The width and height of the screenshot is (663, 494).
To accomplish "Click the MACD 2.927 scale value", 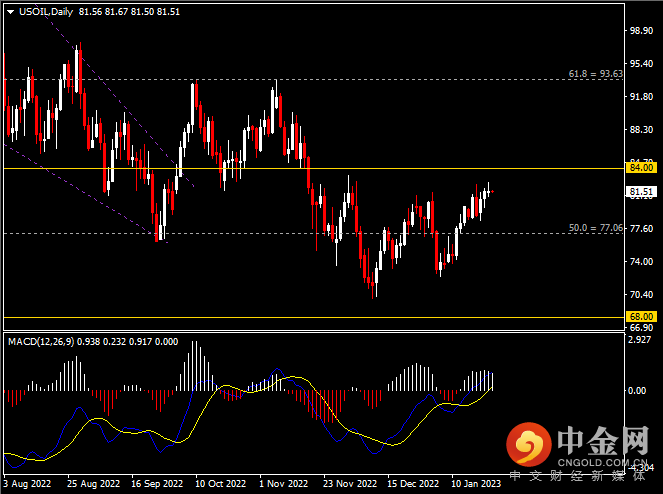I will pos(640,340).
